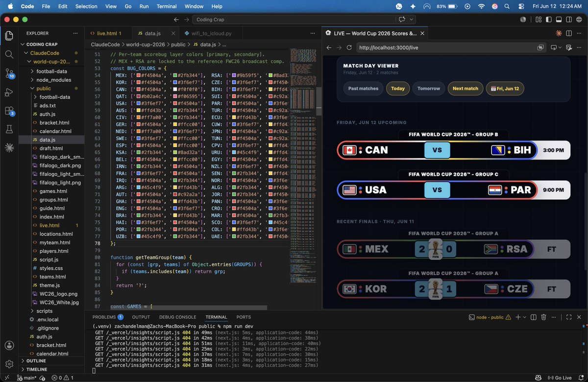Split the browser preview editor right

click(569, 33)
